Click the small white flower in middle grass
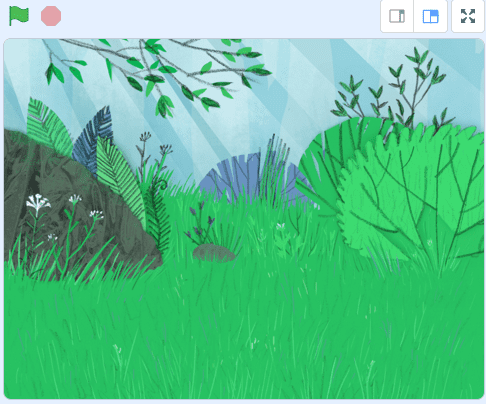Image resolution: width=486 pixels, height=404 pixels. point(281,226)
